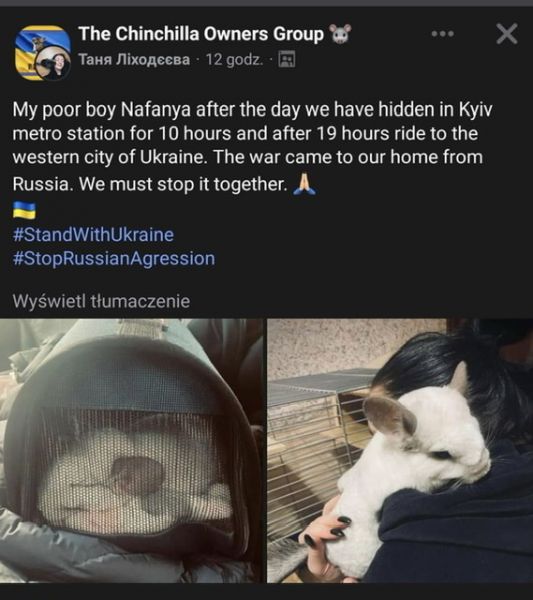The height and width of the screenshot is (600, 533).
Task: Open the three-dot post options menu
Action: click(442, 34)
